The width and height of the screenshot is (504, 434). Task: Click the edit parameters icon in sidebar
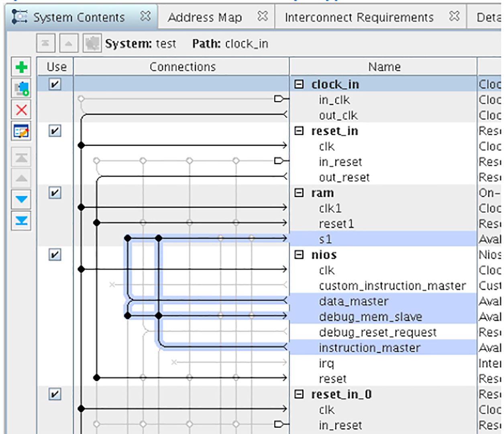click(x=21, y=131)
